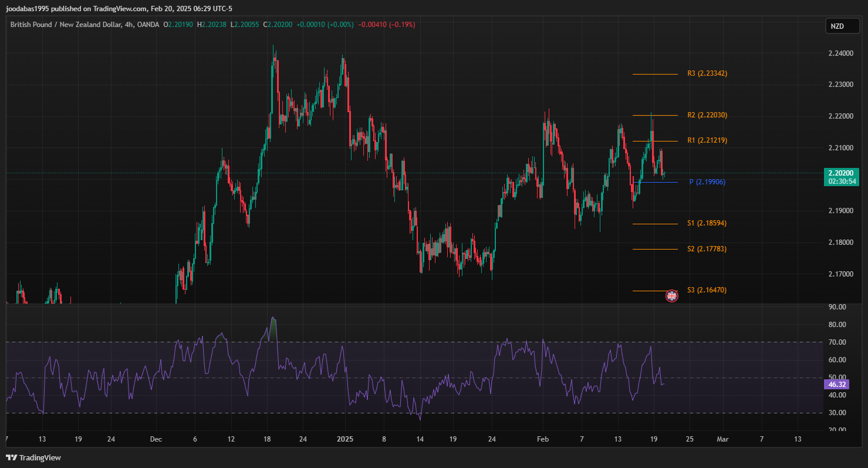Click the RSI value tag 46.32
This screenshot has height=468, width=868.
(836, 385)
